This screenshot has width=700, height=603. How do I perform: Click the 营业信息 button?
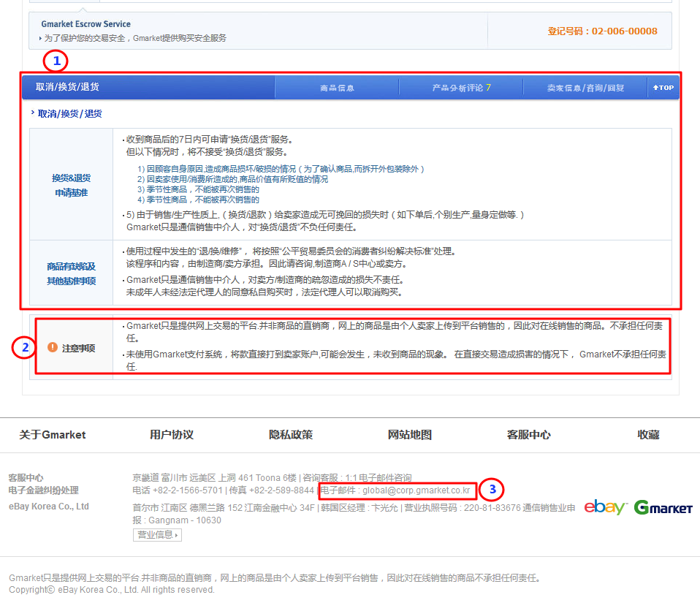(x=157, y=535)
